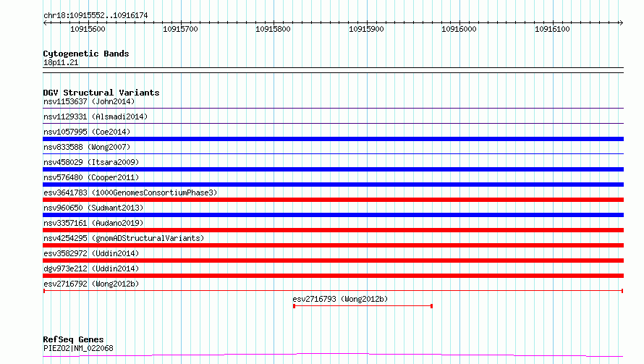Click ruler position 10915600
This screenshot has width=644, height=364.
pyautogui.click(x=88, y=29)
